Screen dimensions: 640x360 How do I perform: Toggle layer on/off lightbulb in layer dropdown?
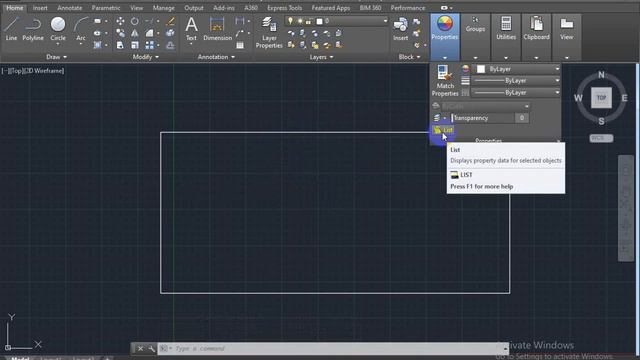290,21
